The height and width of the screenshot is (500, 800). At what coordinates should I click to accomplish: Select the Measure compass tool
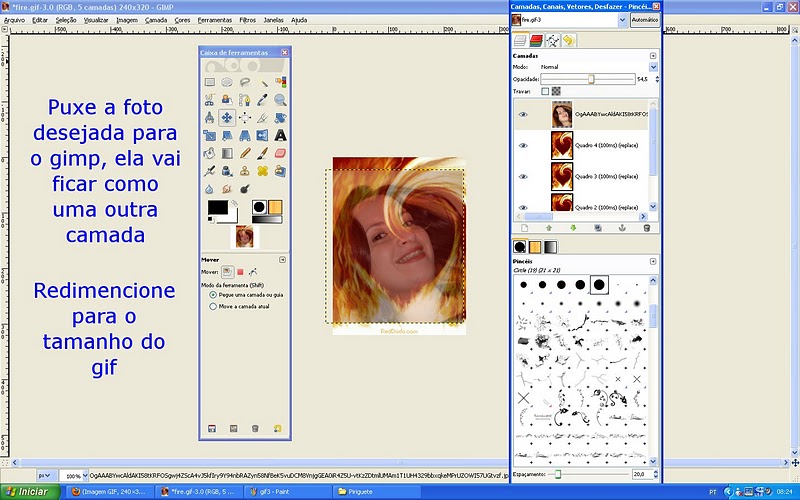click(210, 118)
